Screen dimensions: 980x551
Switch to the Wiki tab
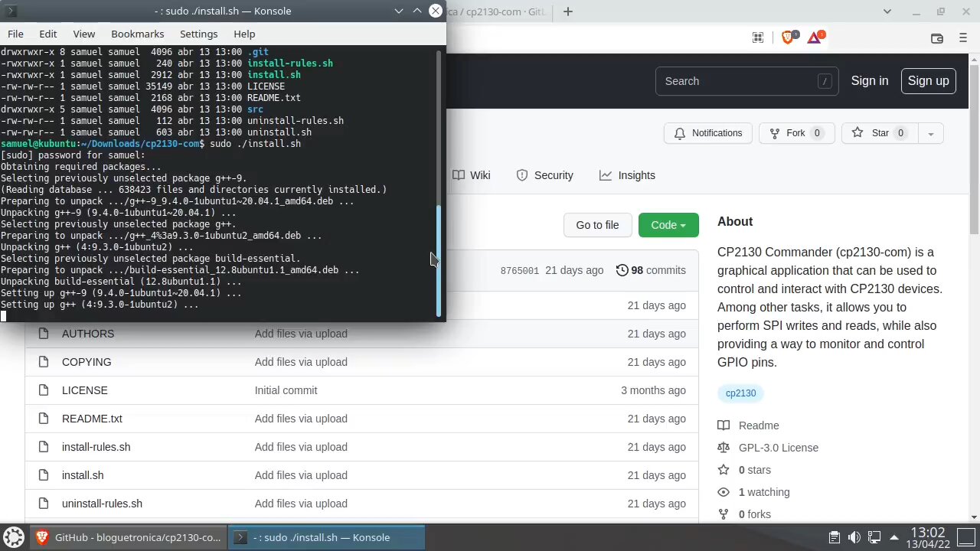471,175
